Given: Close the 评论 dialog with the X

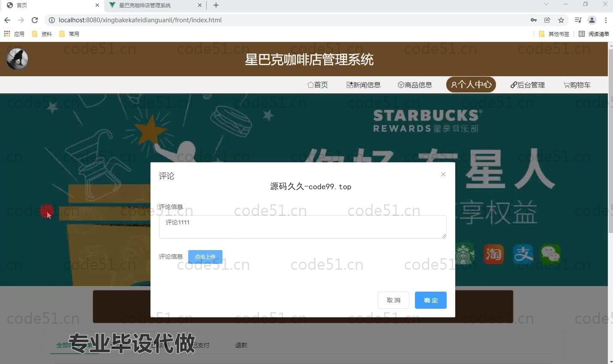Looking at the screenshot, I should (443, 174).
